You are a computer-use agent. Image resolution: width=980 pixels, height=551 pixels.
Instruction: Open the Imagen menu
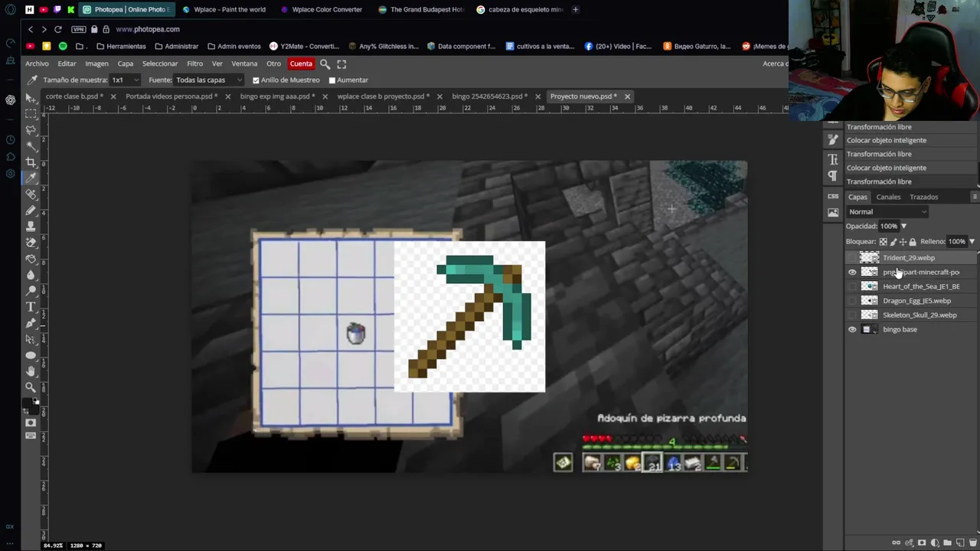click(96, 64)
